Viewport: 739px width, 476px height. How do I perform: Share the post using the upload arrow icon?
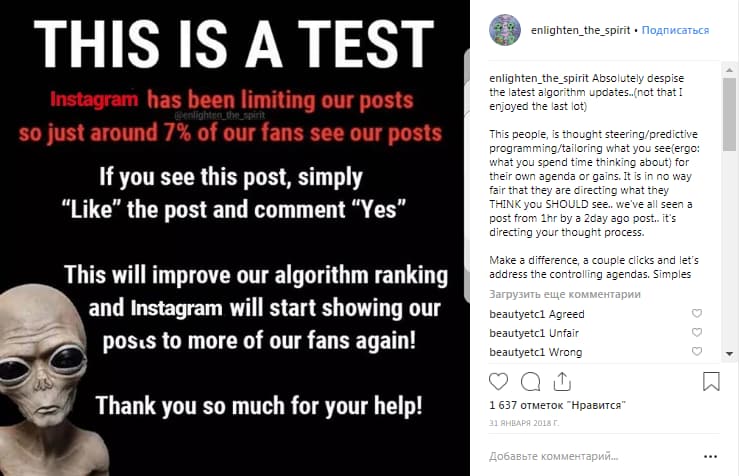[562, 382]
